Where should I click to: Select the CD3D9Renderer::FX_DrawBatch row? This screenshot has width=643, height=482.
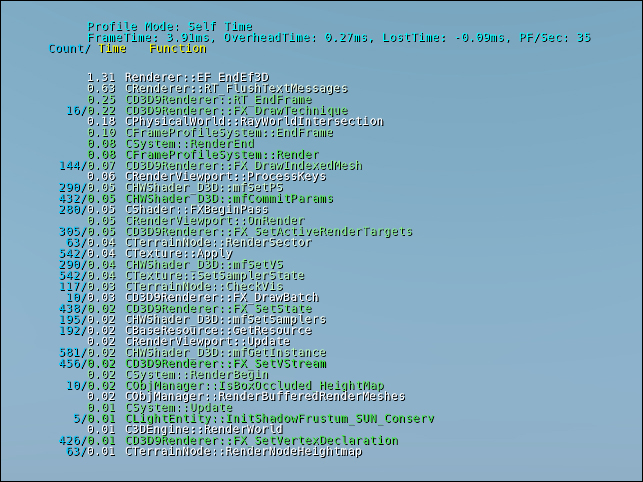193,298
